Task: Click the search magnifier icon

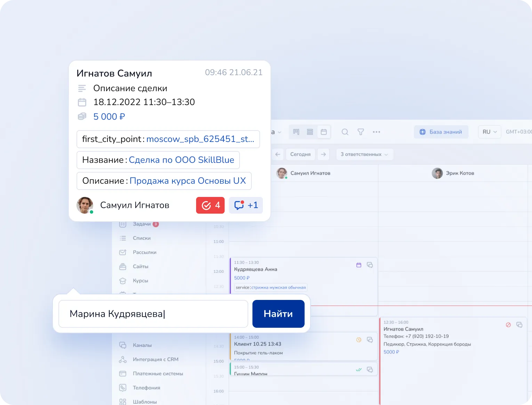Action: 345,132
